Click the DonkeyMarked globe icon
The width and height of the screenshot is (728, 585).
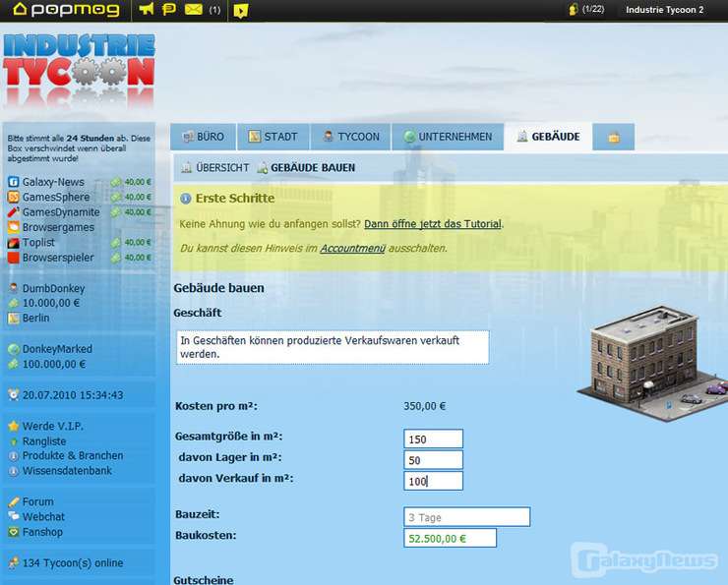coord(14,349)
